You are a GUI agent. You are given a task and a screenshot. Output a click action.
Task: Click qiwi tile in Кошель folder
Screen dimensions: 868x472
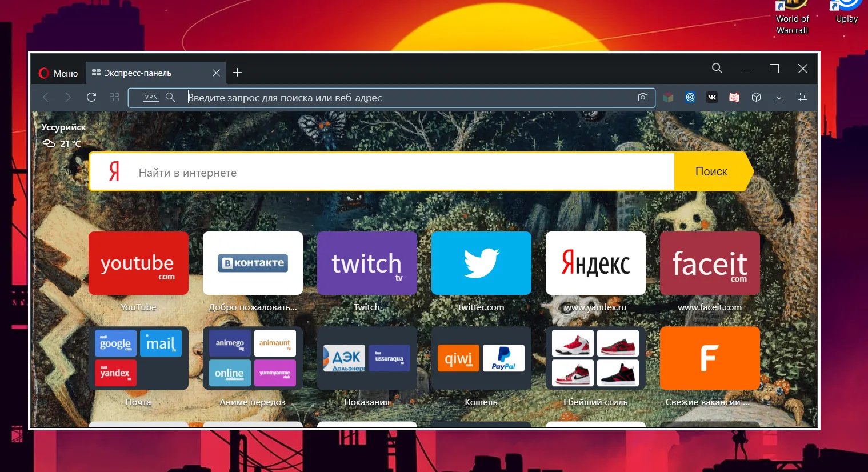[458, 358]
